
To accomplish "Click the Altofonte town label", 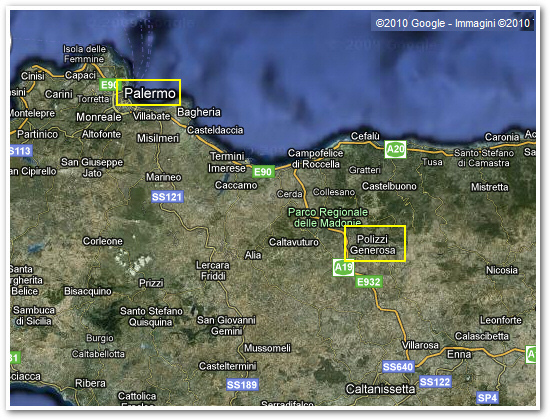I will click(x=101, y=134).
